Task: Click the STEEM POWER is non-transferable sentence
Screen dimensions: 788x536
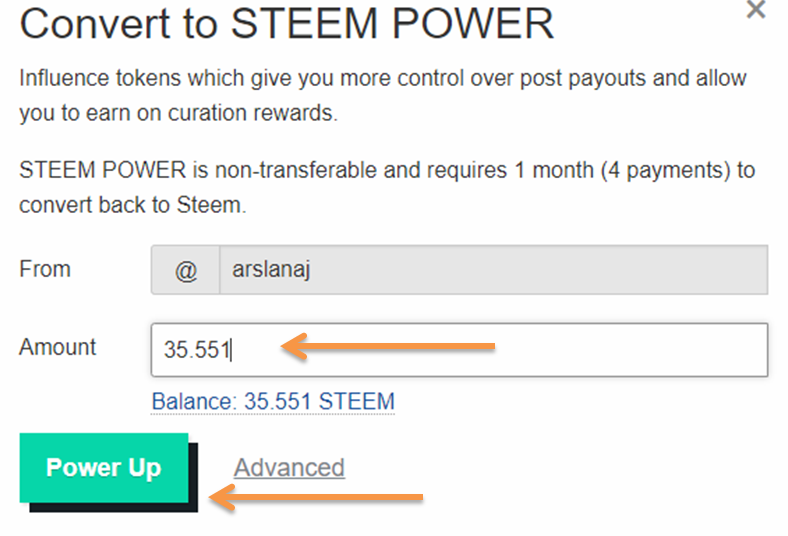Action: [x=387, y=169]
